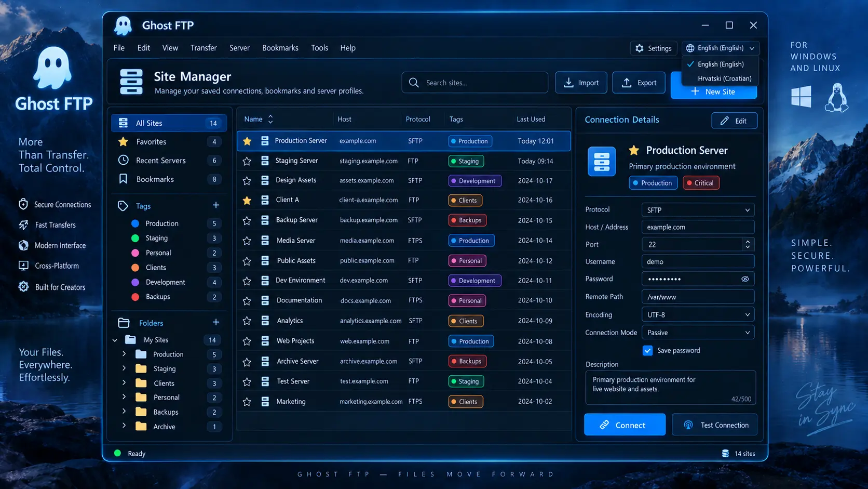The image size is (868, 489).
Task: Uncheck the Save password checkbox
Action: pos(647,351)
